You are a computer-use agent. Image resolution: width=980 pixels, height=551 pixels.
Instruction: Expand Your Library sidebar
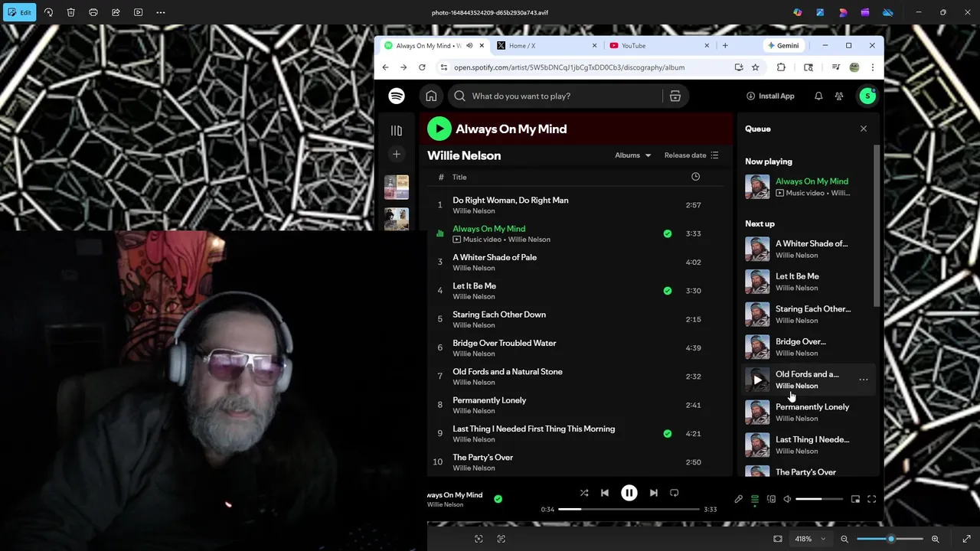coord(396,131)
